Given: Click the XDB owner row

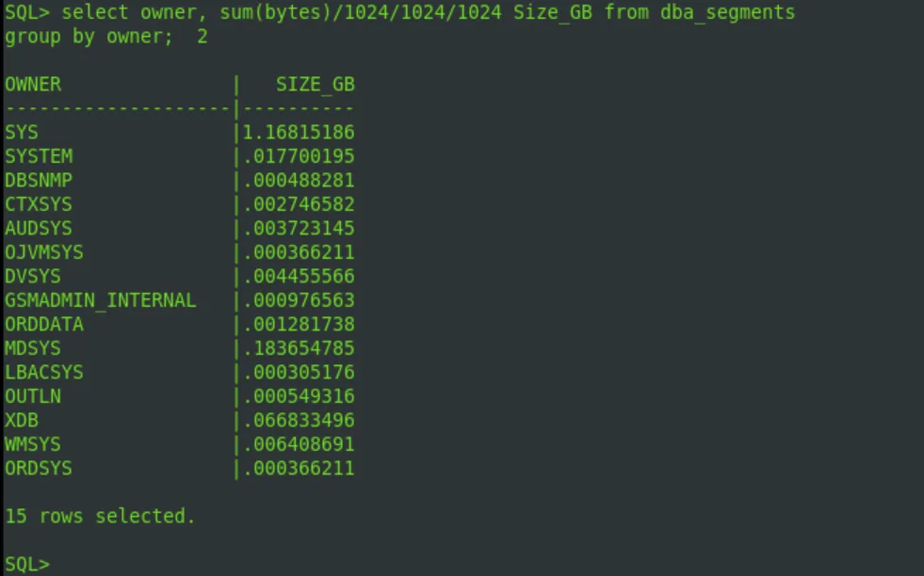Looking at the screenshot, I should (x=180, y=420).
